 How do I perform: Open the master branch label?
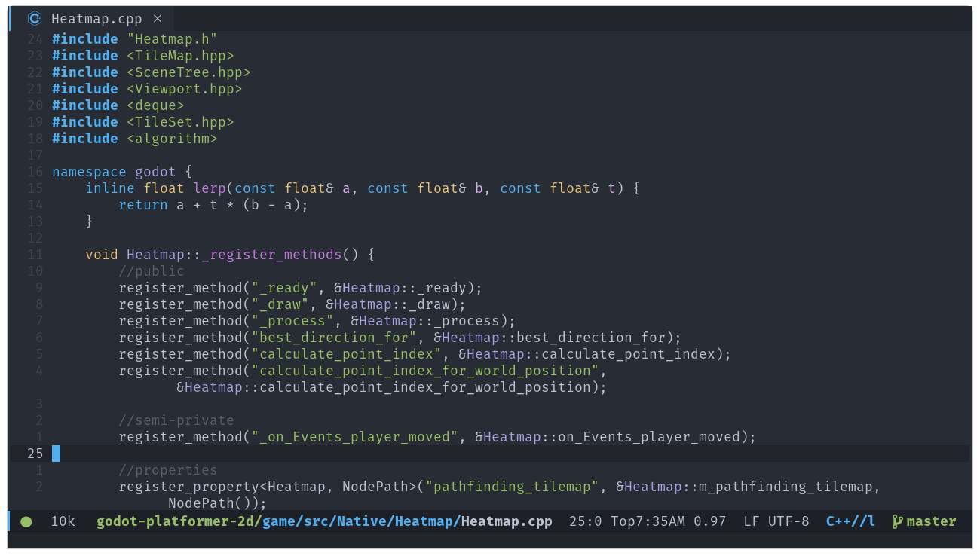pyautogui.click(x=930, y=521)
